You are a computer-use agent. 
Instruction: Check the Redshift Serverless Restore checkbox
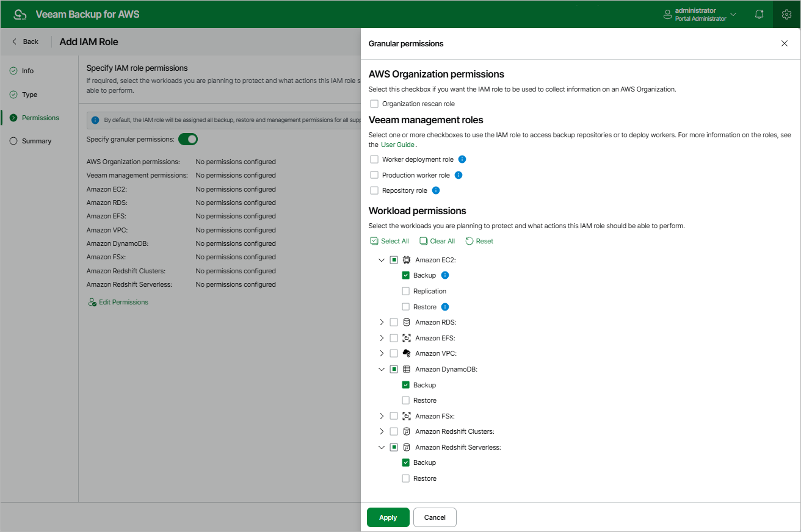coord(406,478)
